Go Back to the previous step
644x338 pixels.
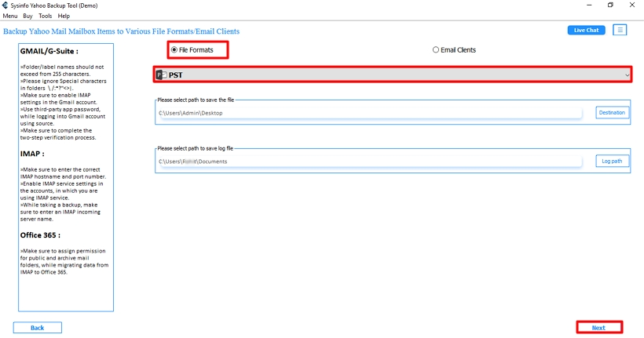click(x=38, y=328)
